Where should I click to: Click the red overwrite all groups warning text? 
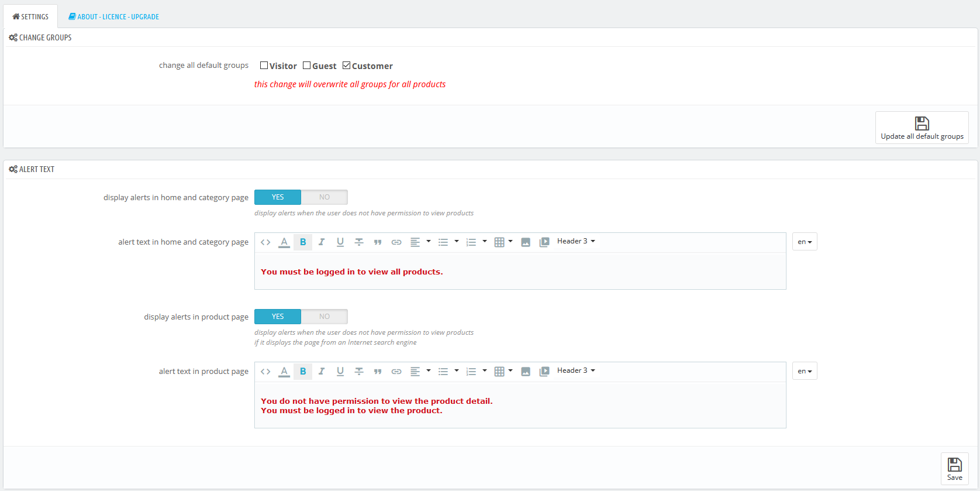tap(350, 84)
